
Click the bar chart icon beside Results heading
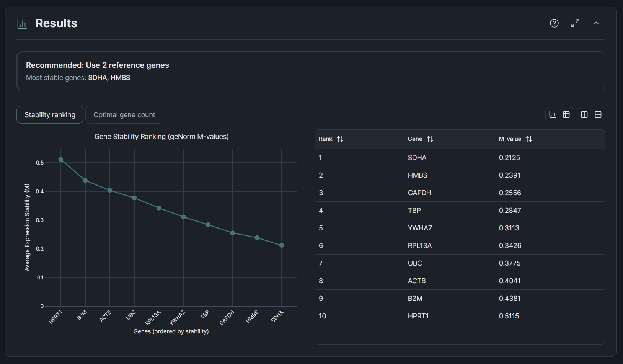pyautogui.click(x=22, y=23)
